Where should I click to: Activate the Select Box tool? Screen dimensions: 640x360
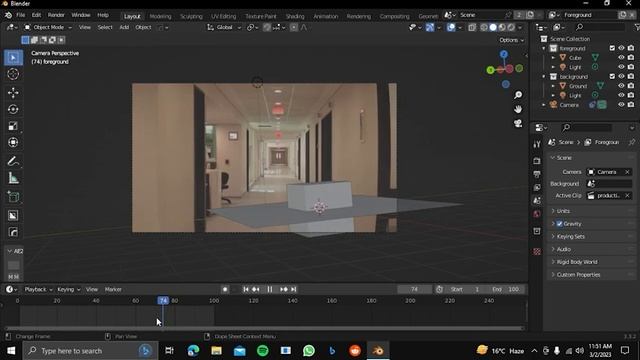pos(13,58)
